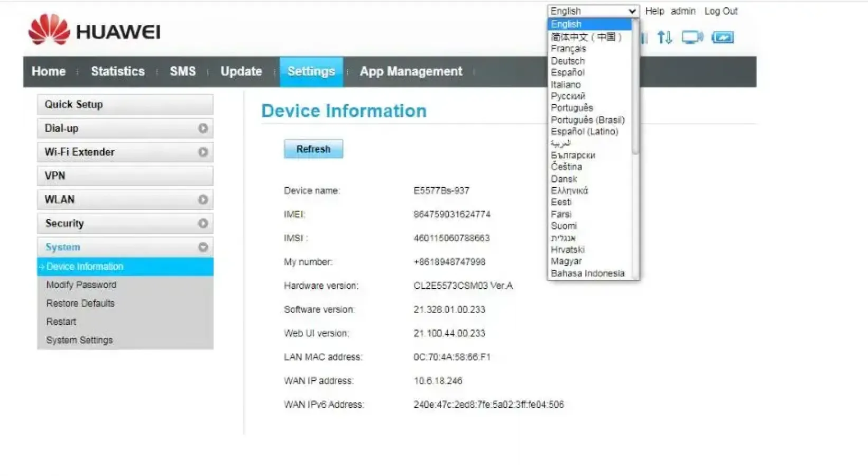This screenshot has height=476, width=868.
Task: Click the signal strength bars icon
Action: point(644,38)
